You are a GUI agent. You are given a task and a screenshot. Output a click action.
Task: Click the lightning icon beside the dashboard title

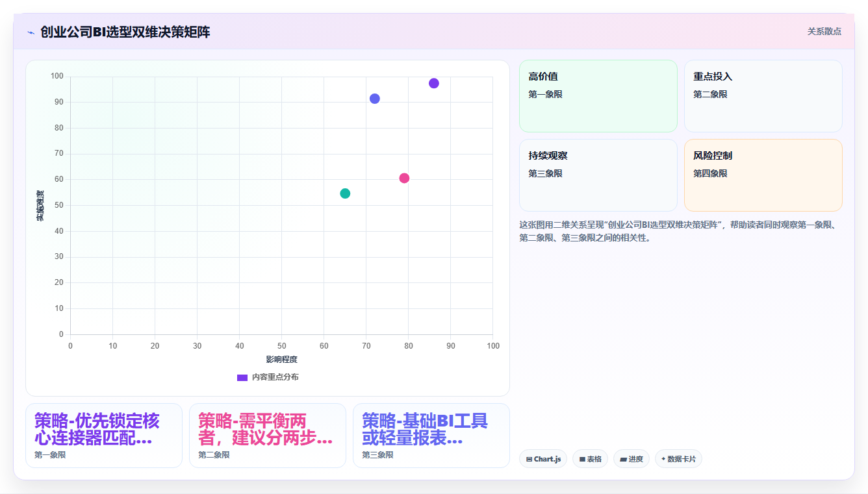(x=31, y=32)
